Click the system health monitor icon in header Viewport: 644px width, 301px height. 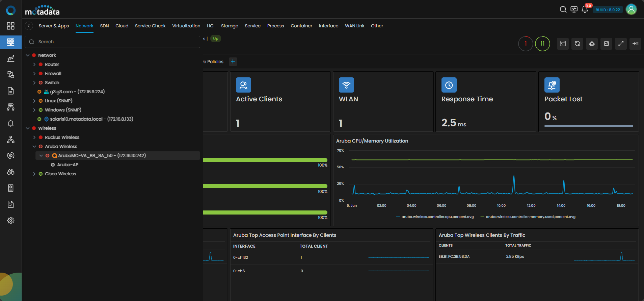tap(574, 9)
